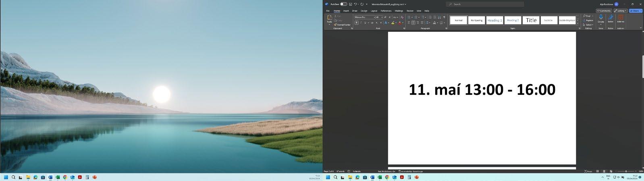This screenshot has width=644, height=181.
Task: Open the Help tab
Action: pyautogui.click(x=427, y=11)
